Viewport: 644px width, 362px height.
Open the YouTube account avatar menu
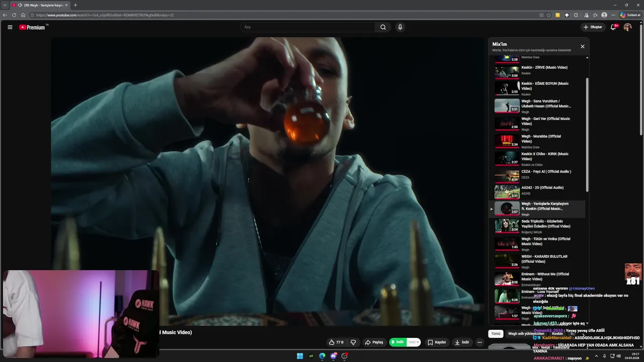pyautogui.click(x=627, y=27)
